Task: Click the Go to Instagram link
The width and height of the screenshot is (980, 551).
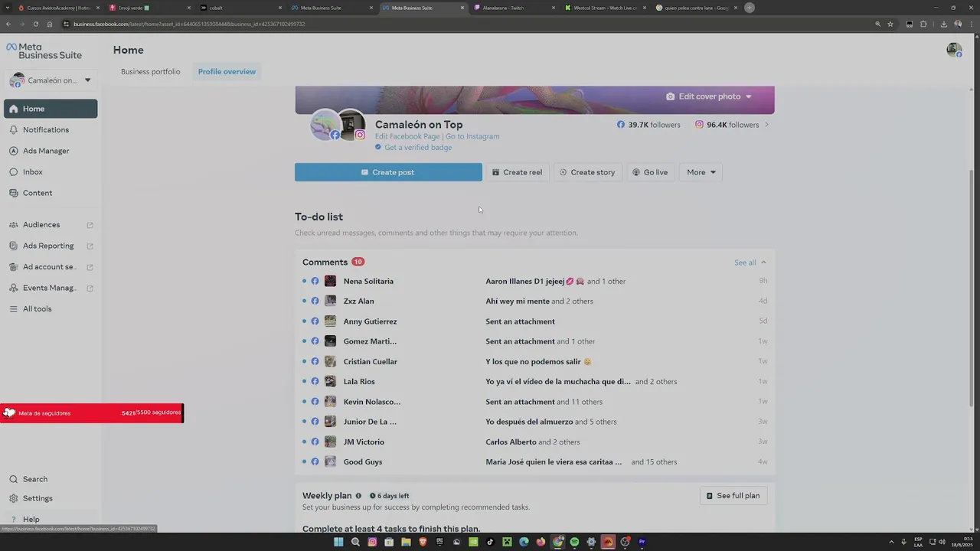Action: (x=472, y=136)
